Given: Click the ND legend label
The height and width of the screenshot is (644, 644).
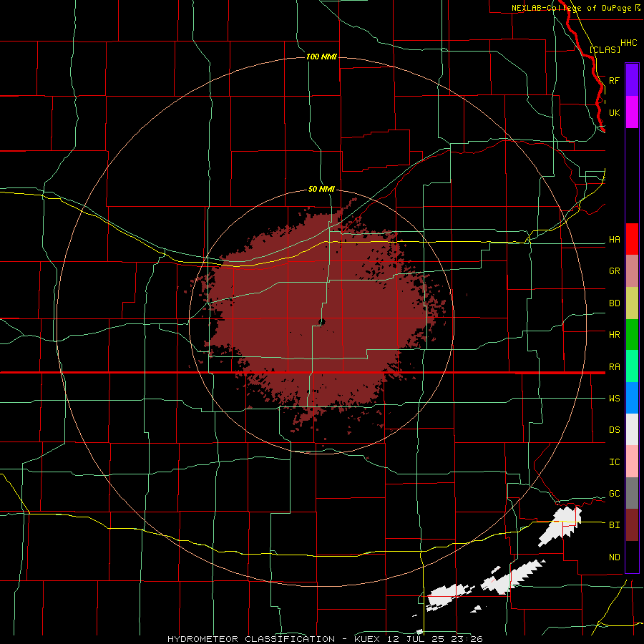Looking at the screenshot, I should pyautogui.click(x=614, y=557).
